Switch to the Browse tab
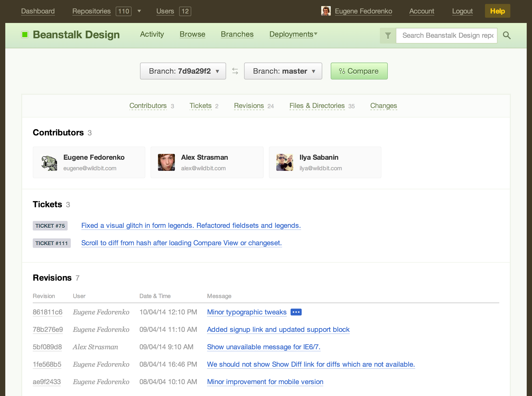 pyautogui.click(x=193, y=34)
